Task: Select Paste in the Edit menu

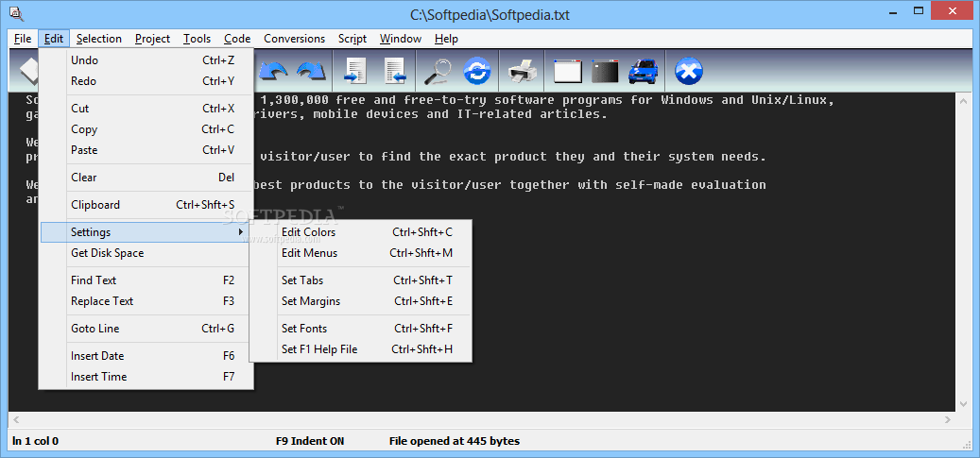Action: (146, 150)
